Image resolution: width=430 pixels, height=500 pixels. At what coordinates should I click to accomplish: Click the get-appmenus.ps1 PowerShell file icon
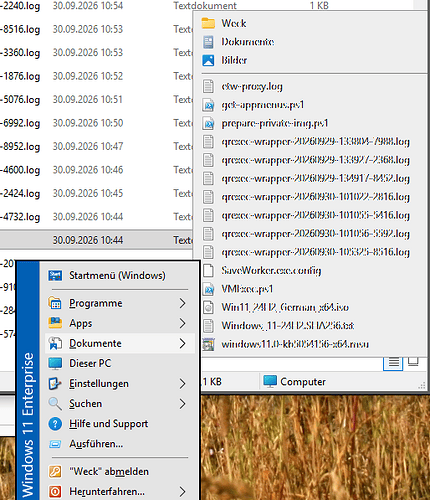(x=208, y=105)
